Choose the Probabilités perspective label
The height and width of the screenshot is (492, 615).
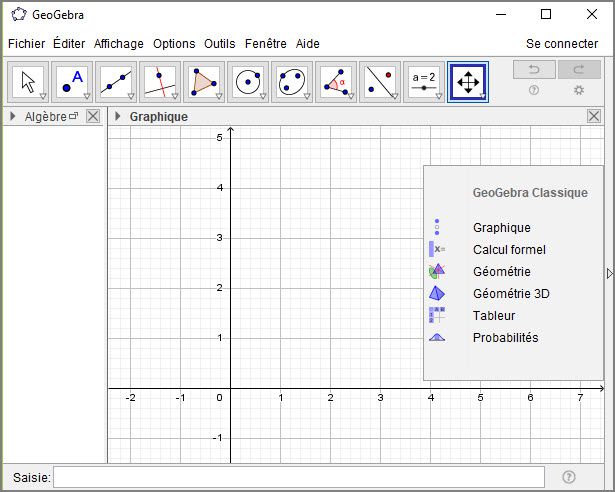505,337
